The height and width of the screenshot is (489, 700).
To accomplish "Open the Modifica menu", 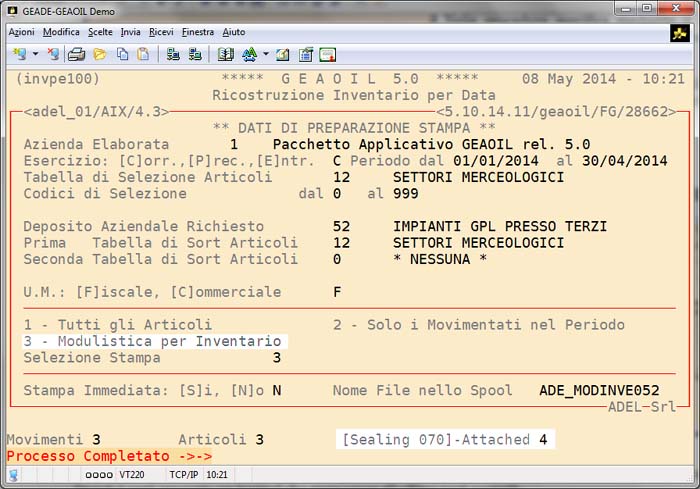I will [x=61, y=32].
